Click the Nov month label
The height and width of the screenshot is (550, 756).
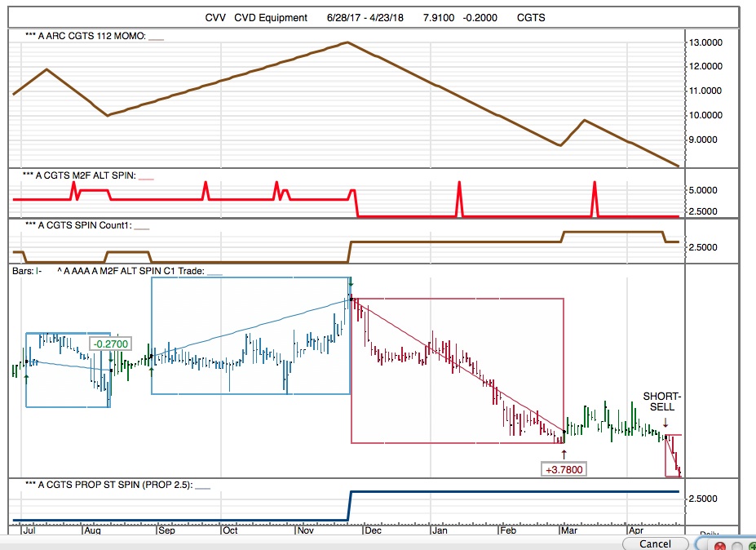pos(305,530)
